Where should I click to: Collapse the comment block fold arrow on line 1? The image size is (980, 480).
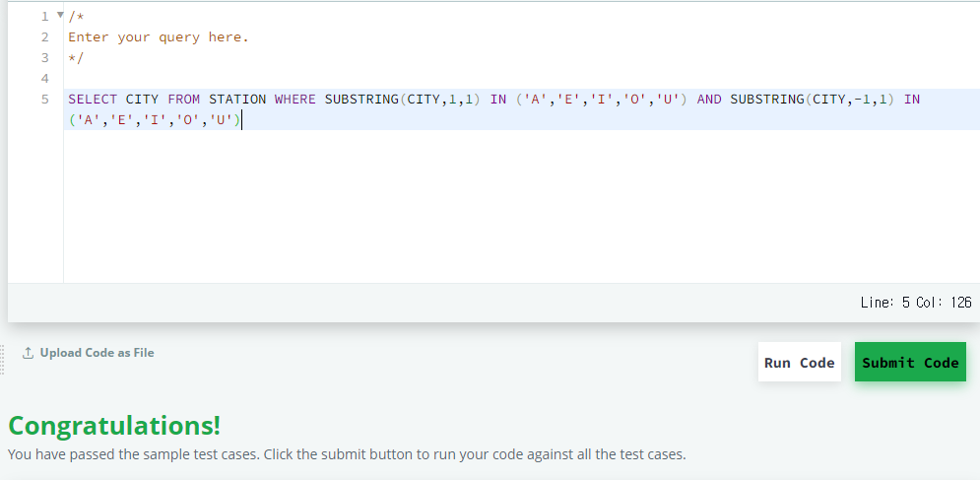click(60, 15)
